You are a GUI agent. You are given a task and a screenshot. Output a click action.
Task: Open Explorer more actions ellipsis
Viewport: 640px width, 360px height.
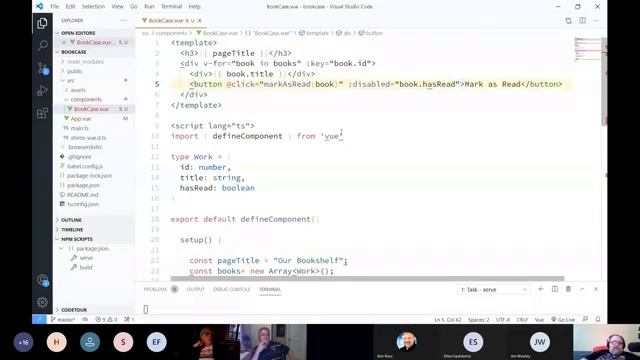point(124,20)
